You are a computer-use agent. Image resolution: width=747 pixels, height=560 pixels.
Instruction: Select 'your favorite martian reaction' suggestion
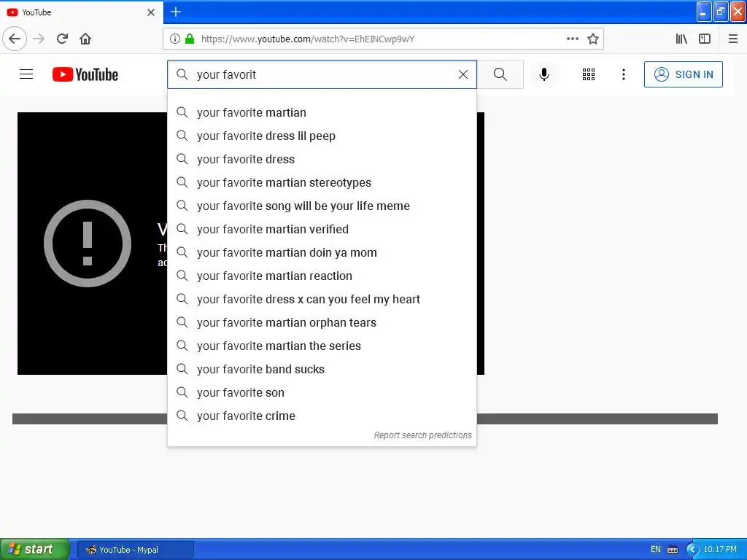[x=322, y=276]
